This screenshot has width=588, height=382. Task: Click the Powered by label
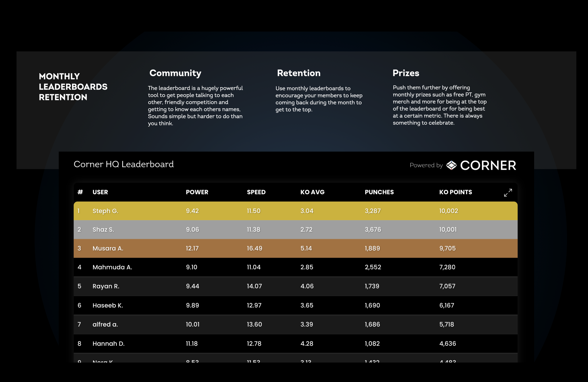[x=426, y=165]
